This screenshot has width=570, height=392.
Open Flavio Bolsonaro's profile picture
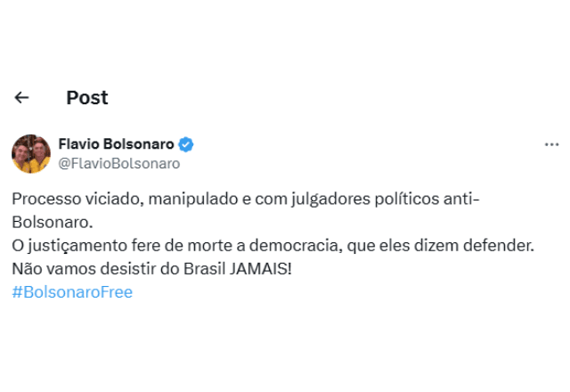point(31,153)
